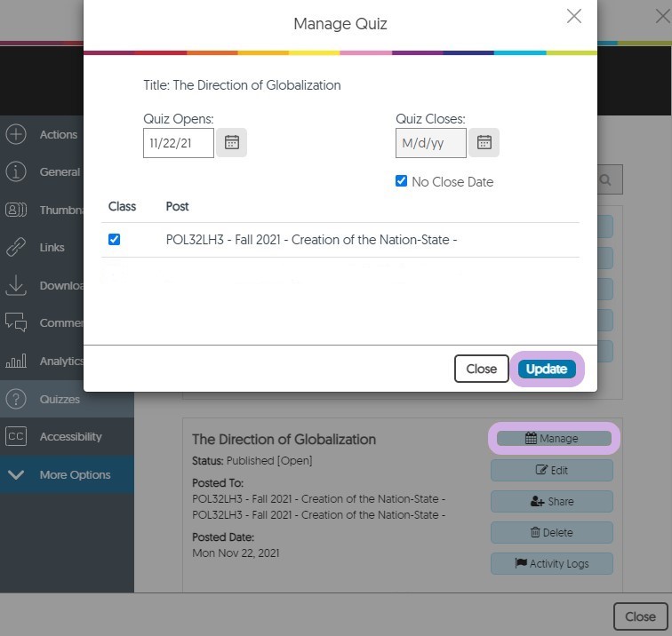
Task: Uncheck the No Close Date checkbox
Action: pos(401,180)
